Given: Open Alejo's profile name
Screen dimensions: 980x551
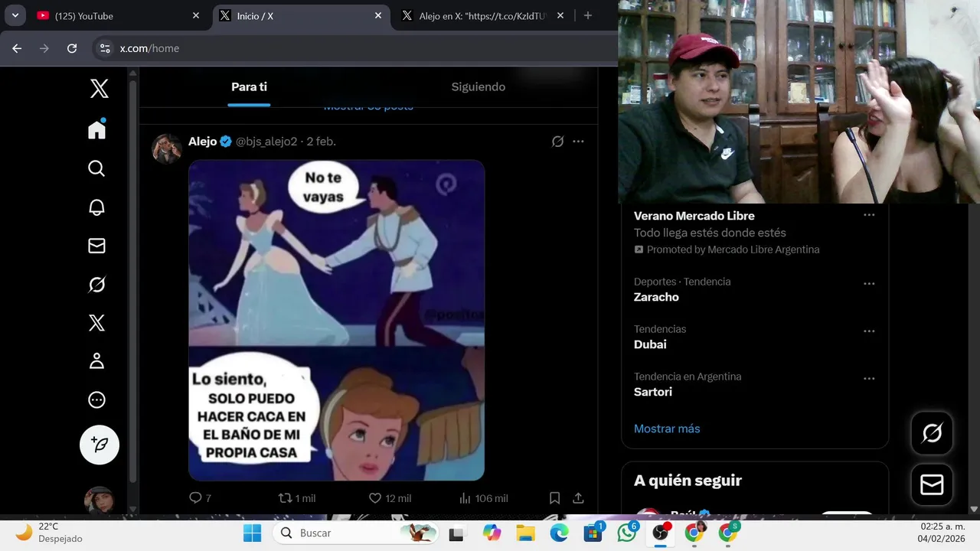Looking at the screenshot, I should (x=203, y=142).
